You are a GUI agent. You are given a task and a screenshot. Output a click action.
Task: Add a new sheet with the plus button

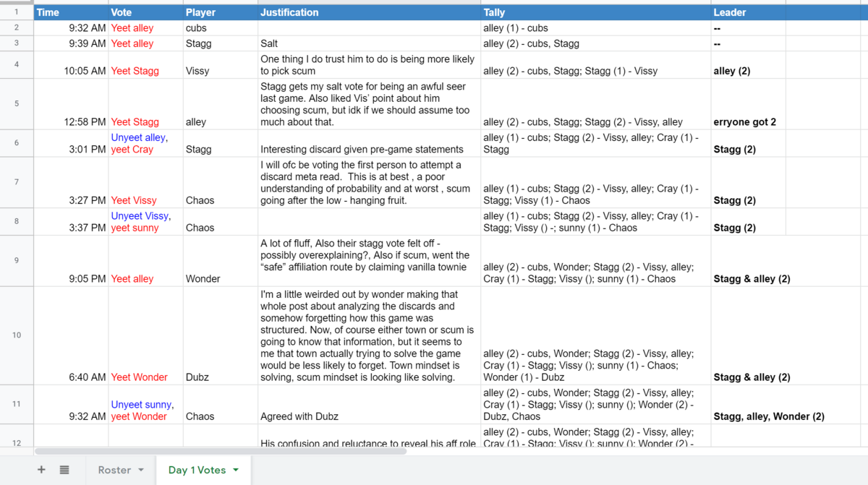point(41,470)
